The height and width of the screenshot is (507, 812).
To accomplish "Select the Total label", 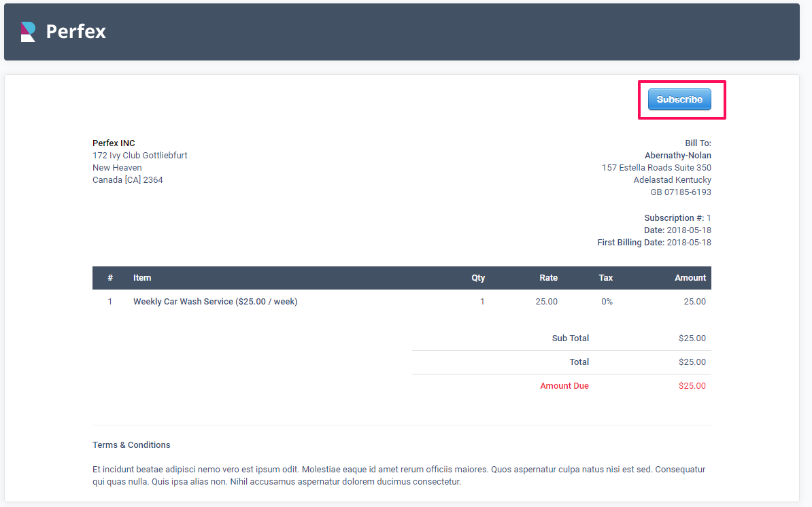I will click(579, 362).
